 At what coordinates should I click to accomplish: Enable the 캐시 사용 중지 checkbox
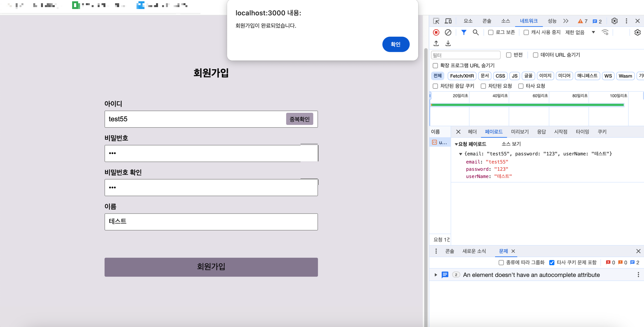click(526, 32)
